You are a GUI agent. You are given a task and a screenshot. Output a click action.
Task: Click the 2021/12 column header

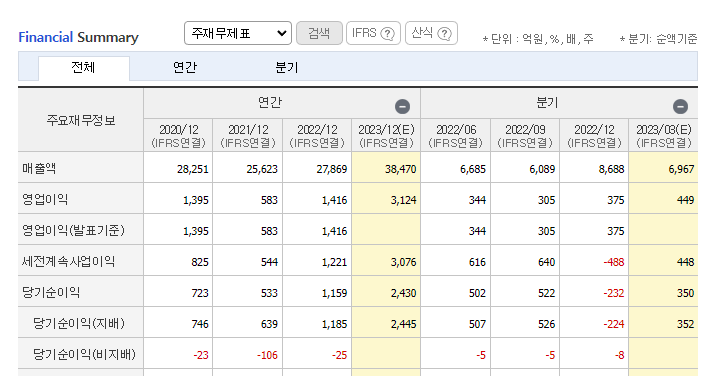248,136
